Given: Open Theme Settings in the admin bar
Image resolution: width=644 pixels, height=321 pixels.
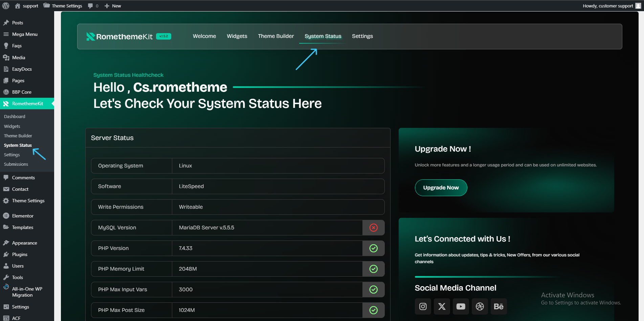Looking at the screenshot, I should [x=63, y=6].
